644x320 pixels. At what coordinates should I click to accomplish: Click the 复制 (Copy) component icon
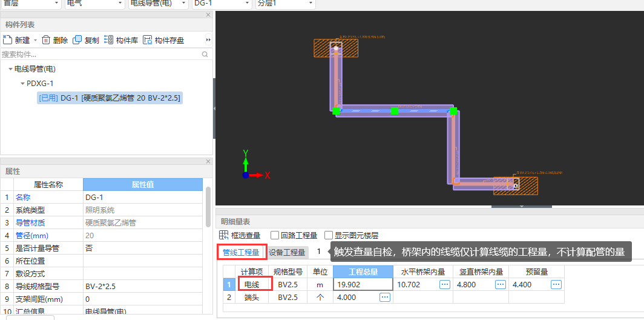(x=77, y=40)
